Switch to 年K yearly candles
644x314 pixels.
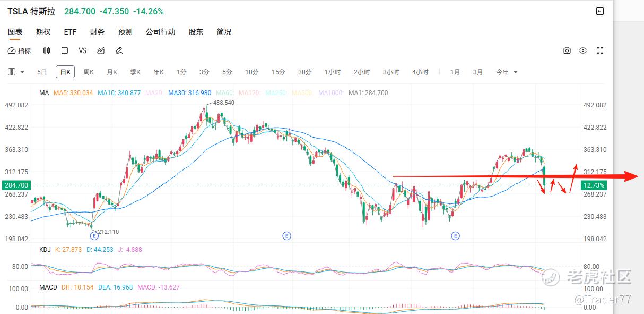pyautogui.click(x=159, y=72)
